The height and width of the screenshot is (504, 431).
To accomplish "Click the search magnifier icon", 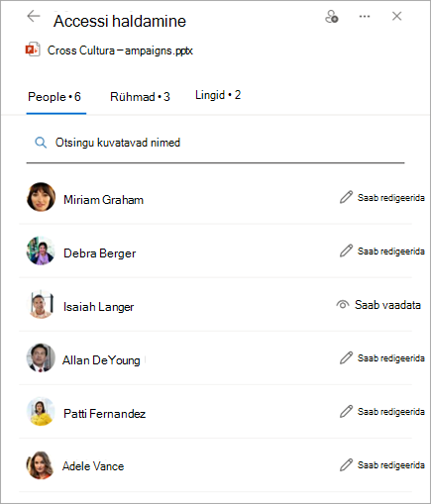I will coord(41,143).
